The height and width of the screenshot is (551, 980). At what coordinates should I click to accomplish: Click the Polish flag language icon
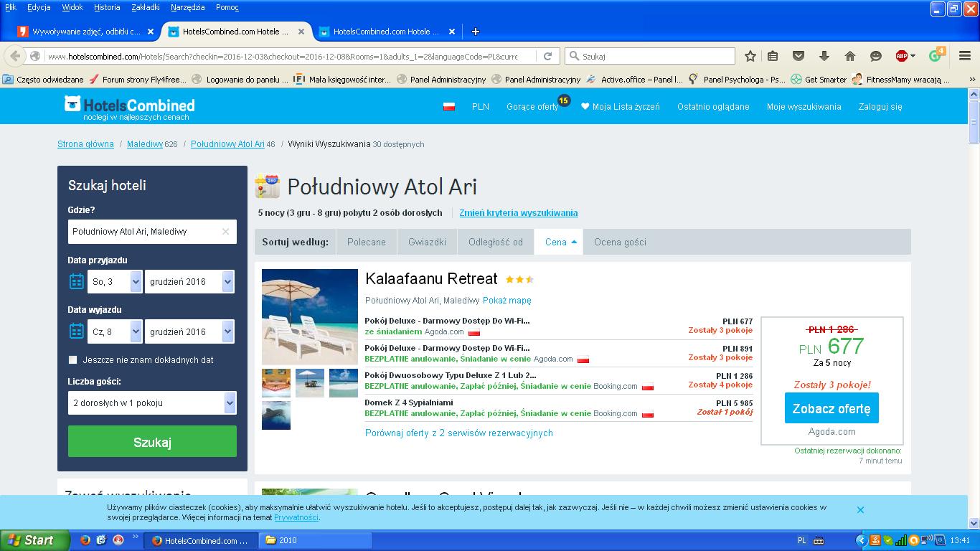click(x=449, y=106)
